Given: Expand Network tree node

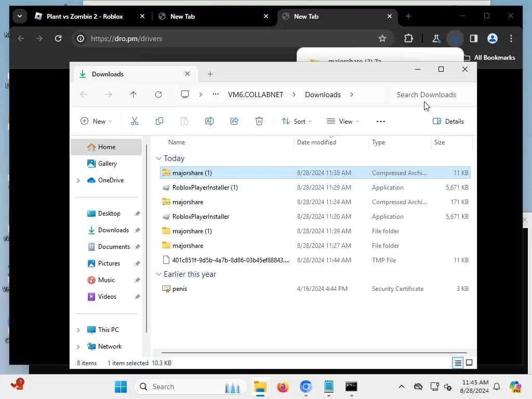Looking at the screenshot, I should (x=78, y=347).
